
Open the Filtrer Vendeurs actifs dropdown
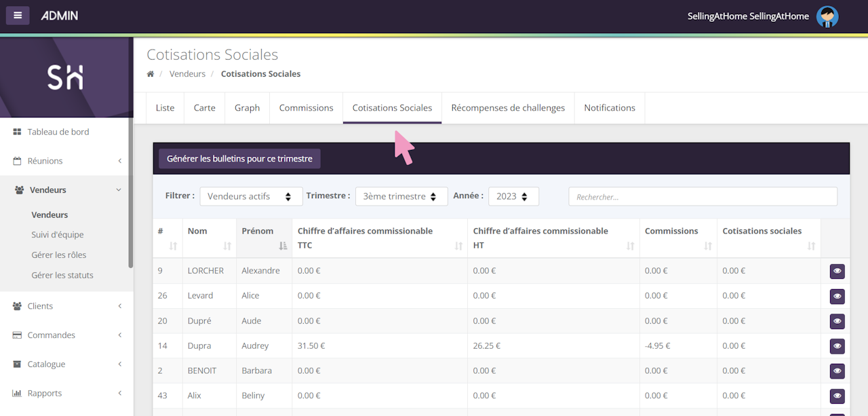pyautogui.click(x=251, y=196)
